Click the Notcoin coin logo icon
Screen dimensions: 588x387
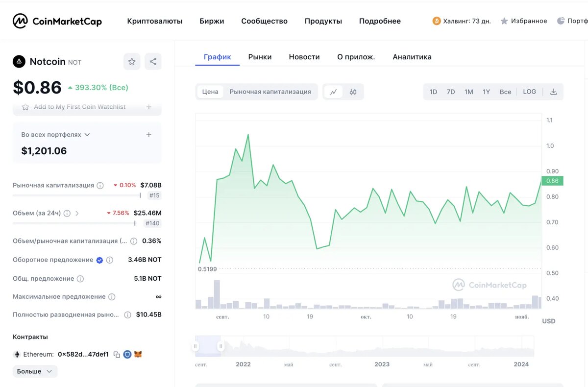(19, 62)
